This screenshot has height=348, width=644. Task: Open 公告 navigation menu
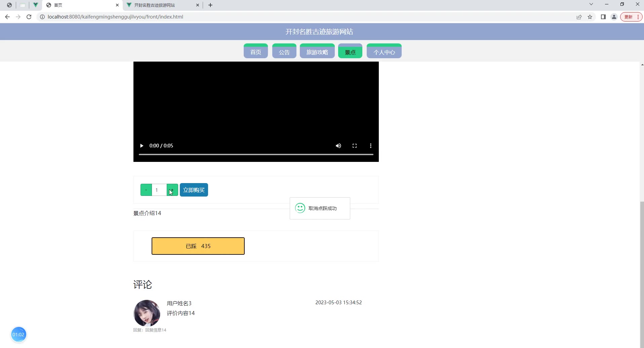[x=284, y=51]
